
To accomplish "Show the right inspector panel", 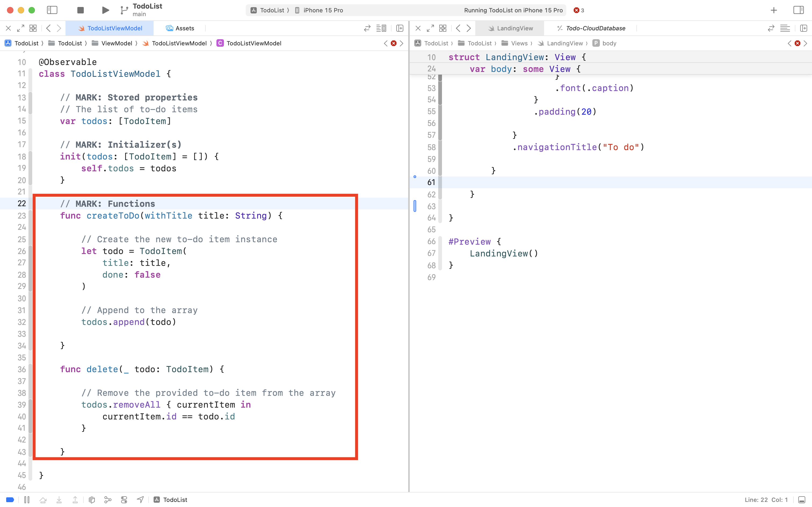I will click(799, 10).
